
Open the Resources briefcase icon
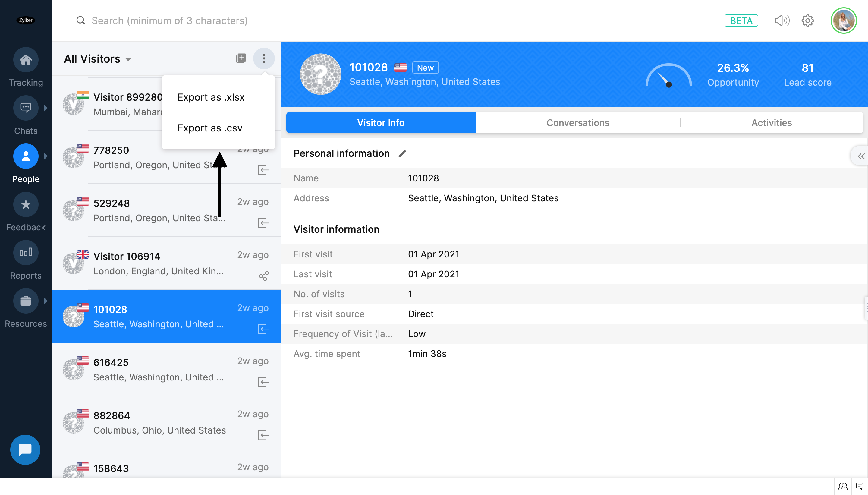point(26,301)
